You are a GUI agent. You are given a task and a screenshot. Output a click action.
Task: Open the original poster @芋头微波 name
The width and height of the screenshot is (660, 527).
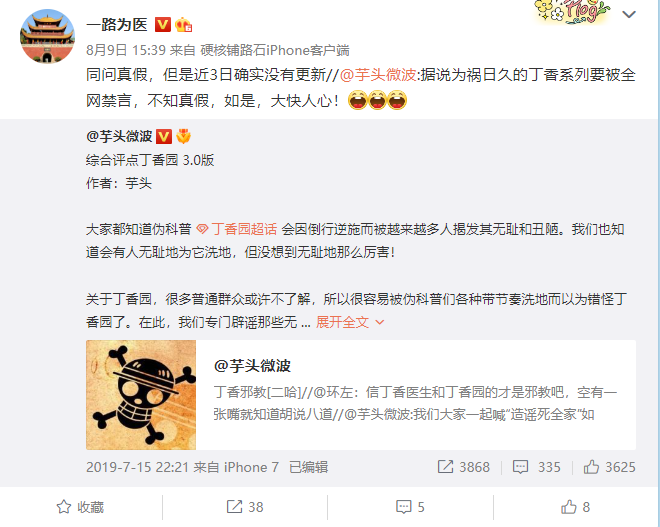[x=119, y=136]
